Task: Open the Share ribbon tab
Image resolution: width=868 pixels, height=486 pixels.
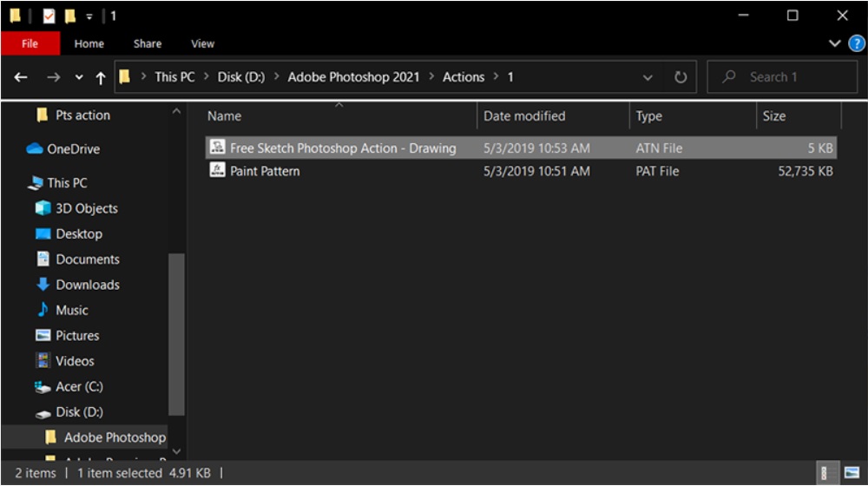Action: tap(148, 43)
